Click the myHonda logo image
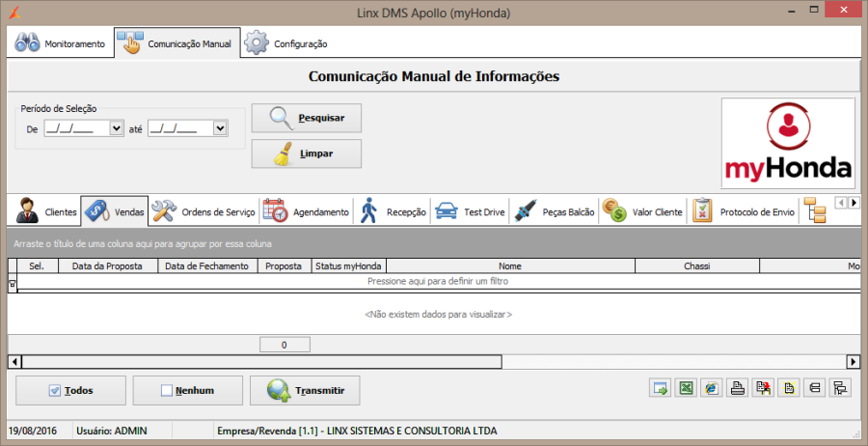 point(788,143)
